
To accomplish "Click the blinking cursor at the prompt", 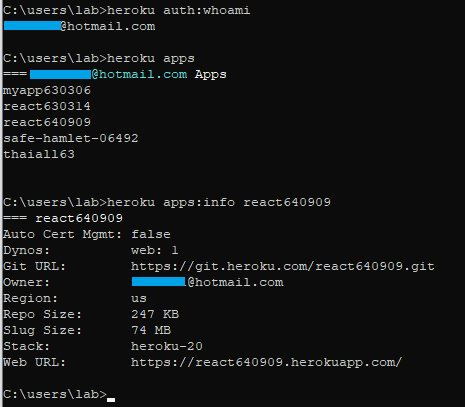I will pyautogui.click(x=111, y=400).
